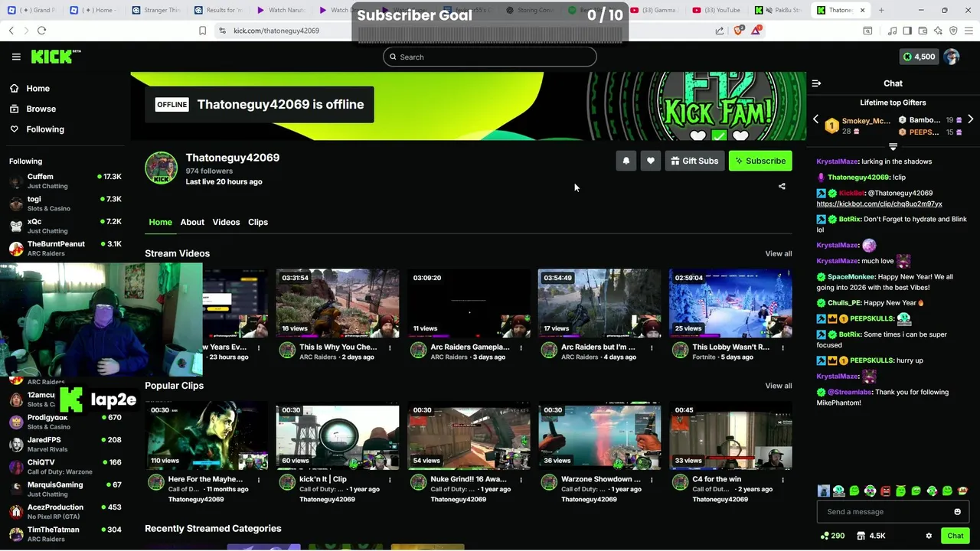Screen dimensions: 980x551
Task: Click the Brave Shields lion icon
Action: click(x=739, y=31)
